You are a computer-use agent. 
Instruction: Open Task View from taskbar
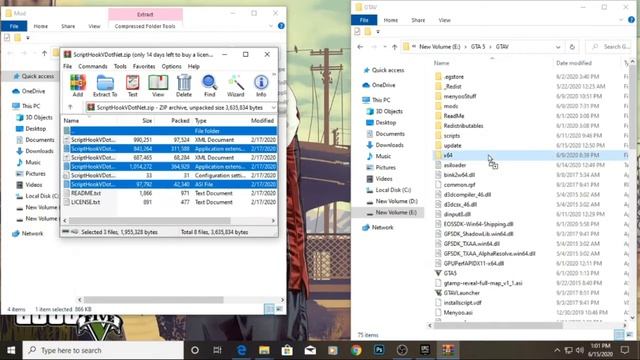pyautogui.click(x=217, y=350)
